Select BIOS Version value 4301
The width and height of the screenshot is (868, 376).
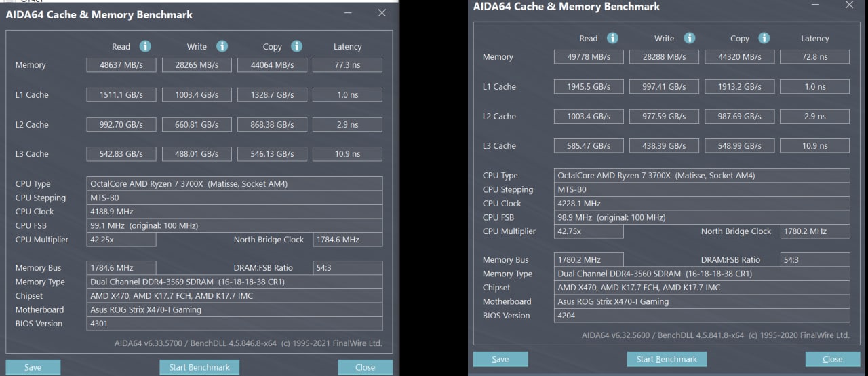(x=235, y=324)
